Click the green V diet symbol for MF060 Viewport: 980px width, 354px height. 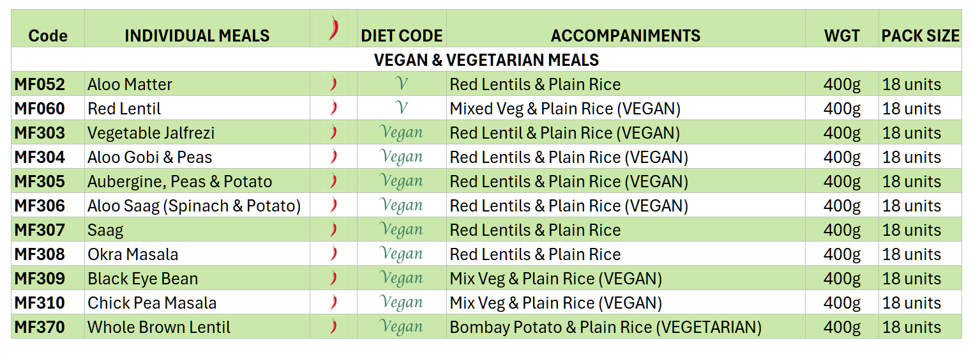401,108
